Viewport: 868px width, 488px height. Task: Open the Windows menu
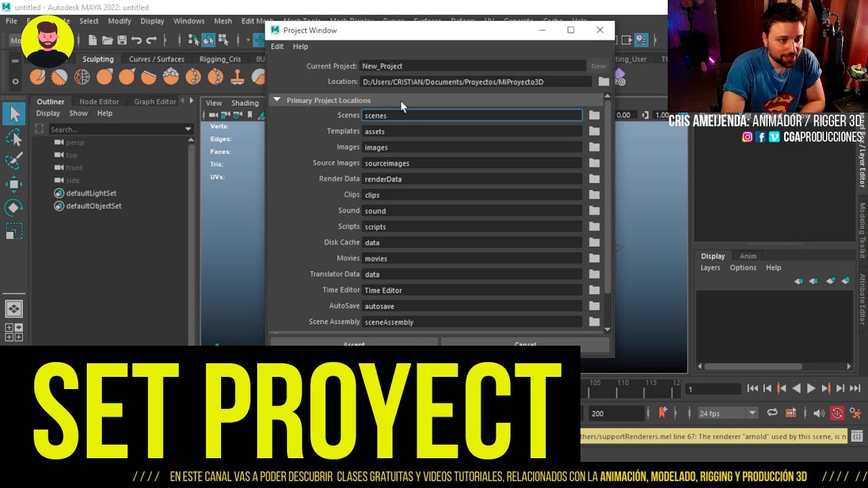coord(189,21)
